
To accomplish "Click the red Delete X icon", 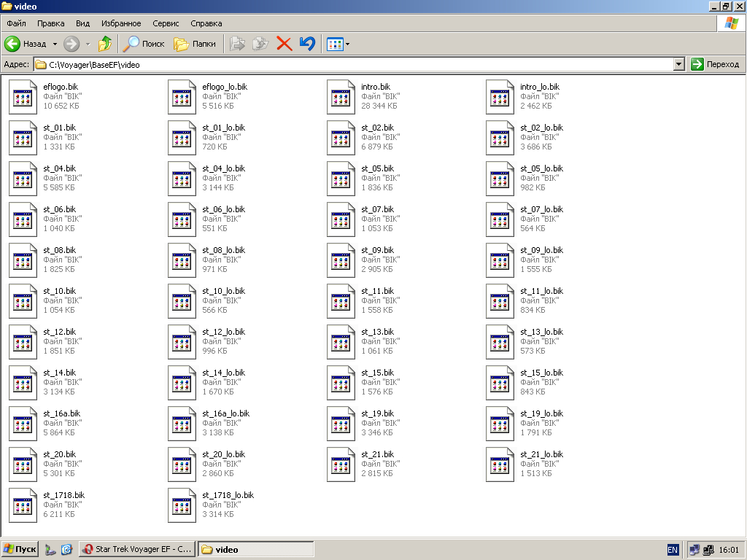I will pos(285,44).
